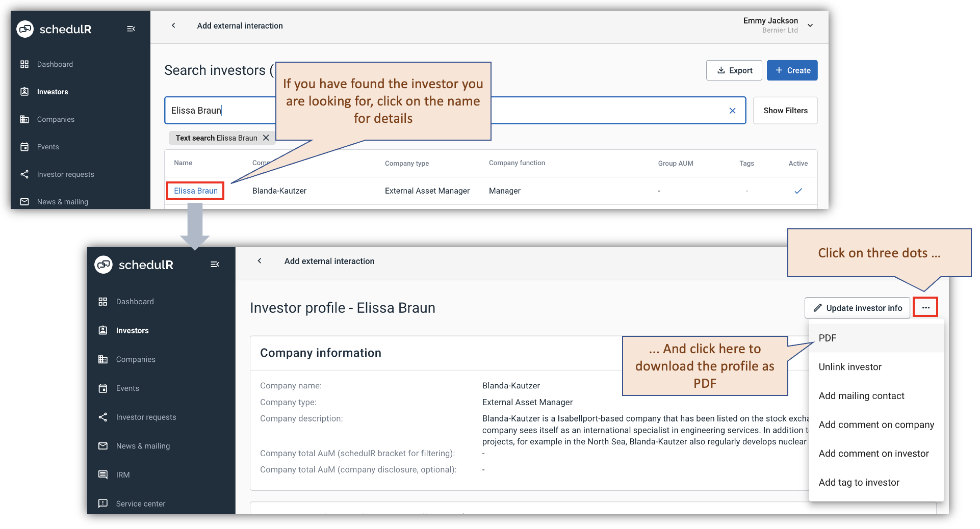Viewport: 980px width, 529px height.
Task: Select PDF from the overflow menu
Action: click(x=827, y=337)
